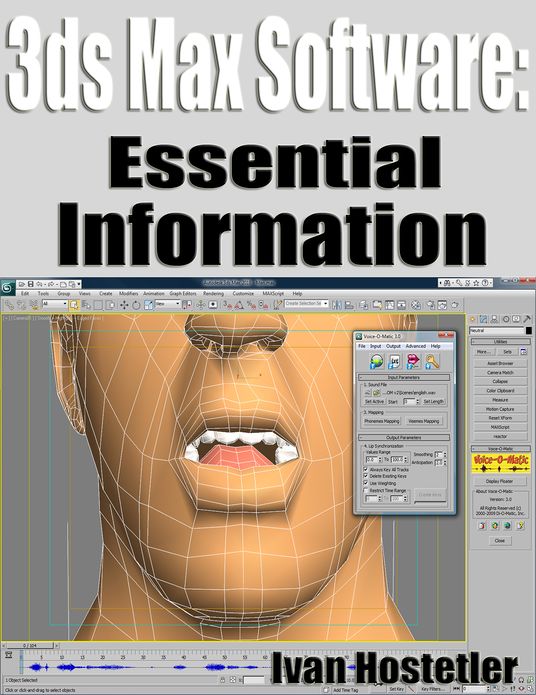Adjust the Smoothing spinner arrows

(x=445, y=455)
